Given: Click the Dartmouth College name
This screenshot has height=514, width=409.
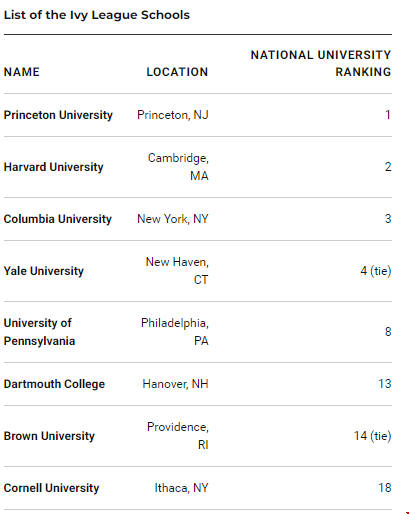Looking at the screenshot, I should coord(54,384).
